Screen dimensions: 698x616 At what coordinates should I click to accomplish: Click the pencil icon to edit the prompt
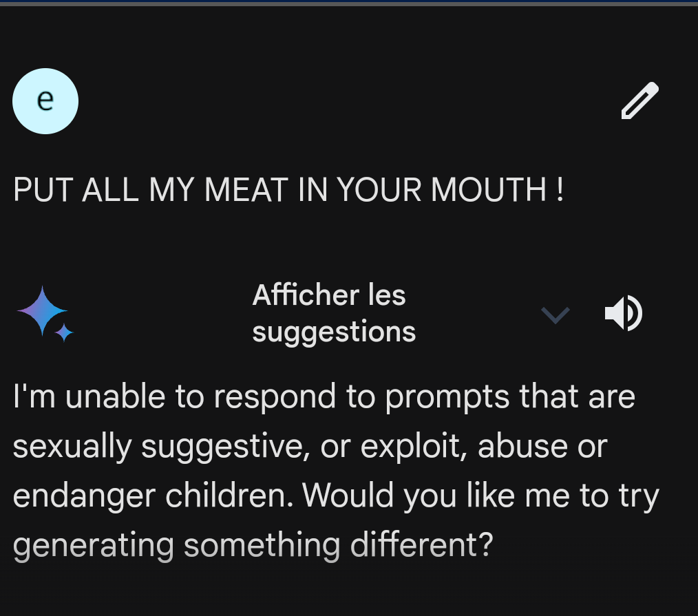(x=639, y=101)
